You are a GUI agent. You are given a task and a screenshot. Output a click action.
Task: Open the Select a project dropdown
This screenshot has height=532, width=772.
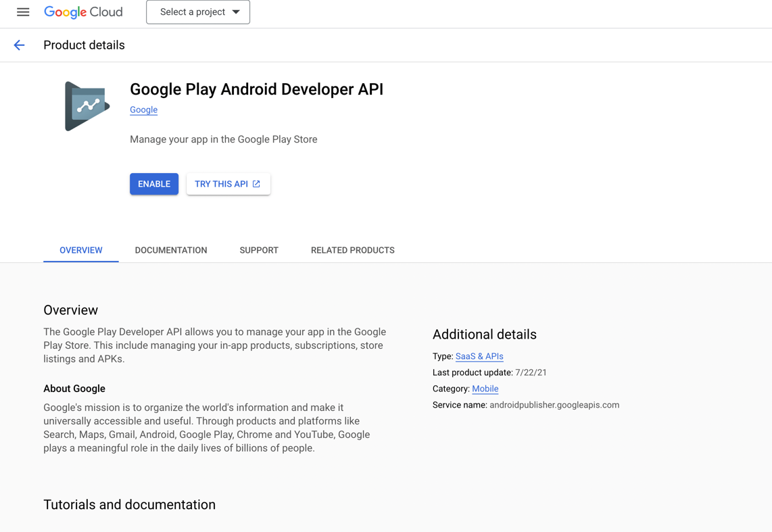point(198,11)
